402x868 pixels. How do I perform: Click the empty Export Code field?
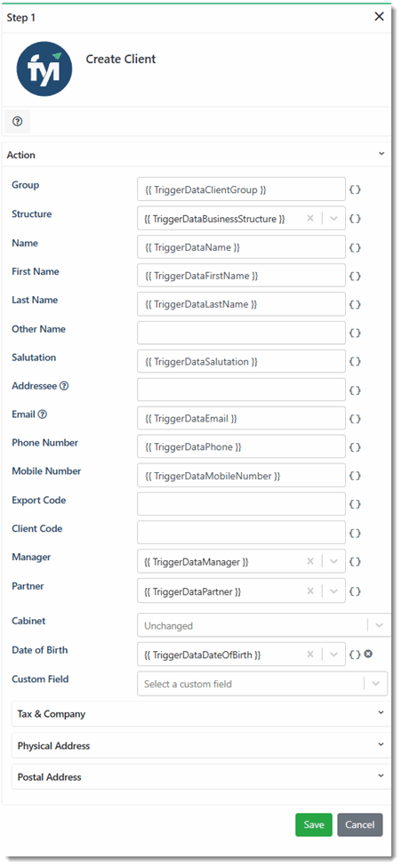tap(241, 504)
